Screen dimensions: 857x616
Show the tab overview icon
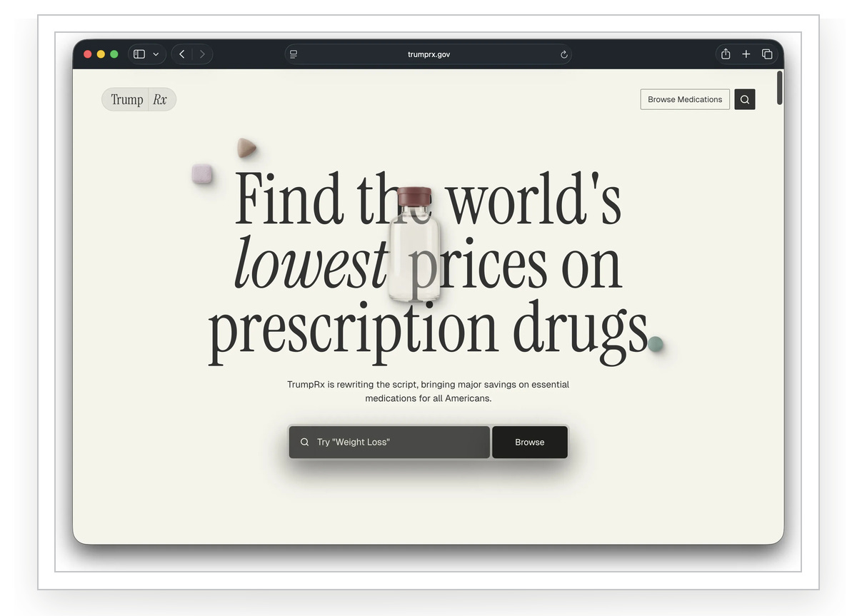(767, 54)
